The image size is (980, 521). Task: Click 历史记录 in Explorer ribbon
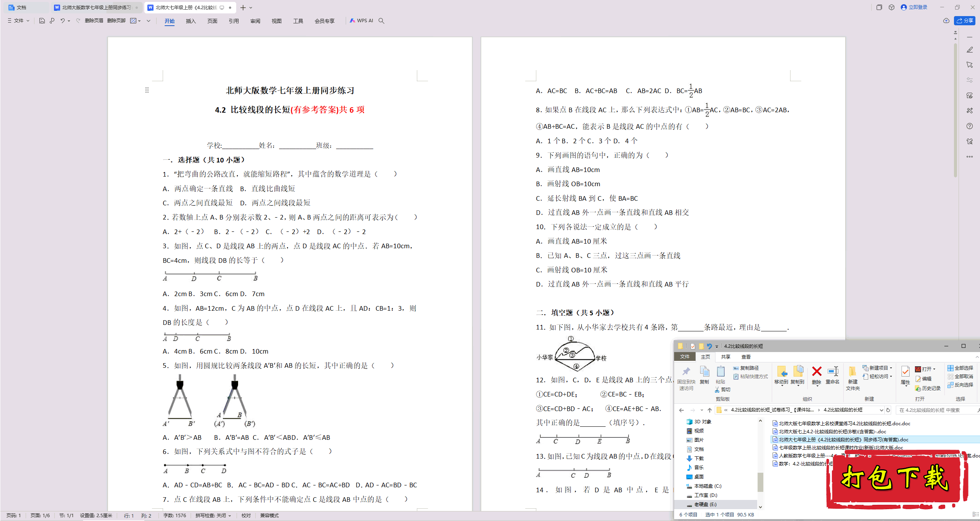click(928, 388)
